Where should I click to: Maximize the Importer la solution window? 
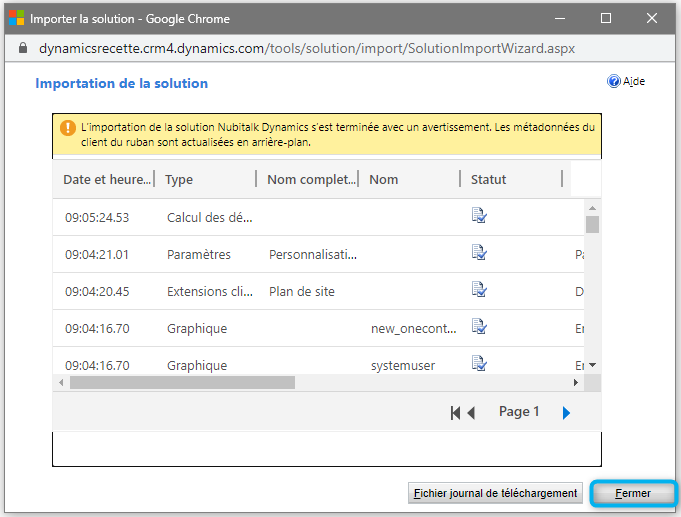606,18
